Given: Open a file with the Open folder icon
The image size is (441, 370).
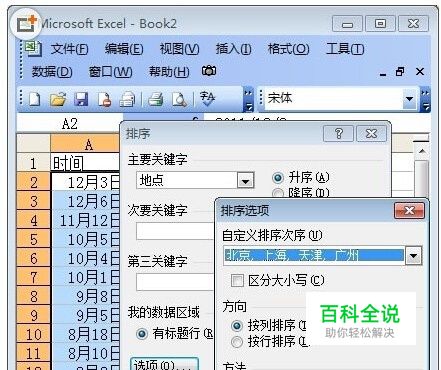Looking at the screenshot, I should point(57,99).
